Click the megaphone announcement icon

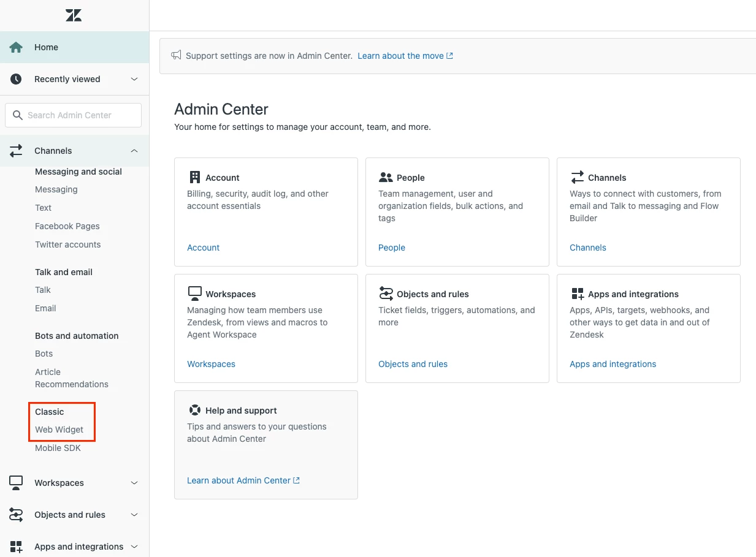(x=176, y=56)
